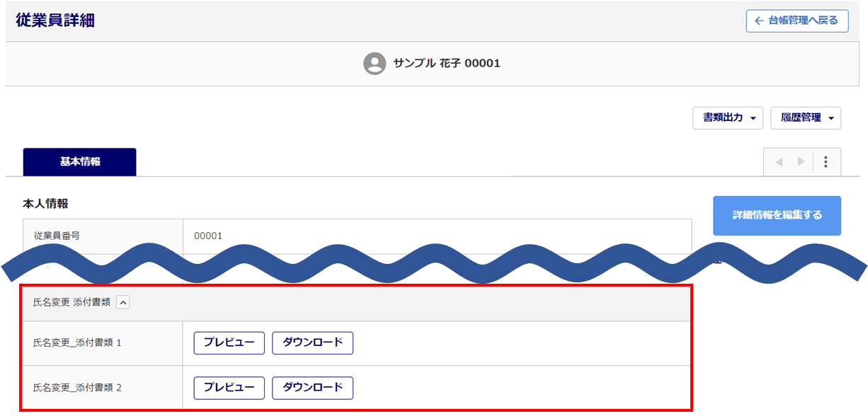This screenshot has height=416, width=868.
Task: Click the 従業員番号 value 00001
Action: (x=208, y=236)
